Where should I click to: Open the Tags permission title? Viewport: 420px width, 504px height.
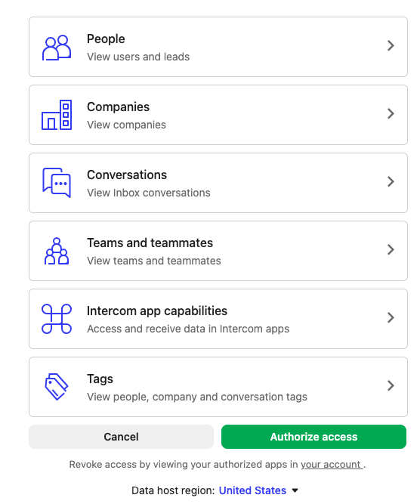click(100, 379)
